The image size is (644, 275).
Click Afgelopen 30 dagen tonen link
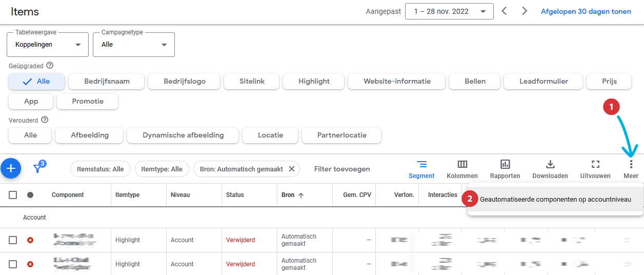586,11
